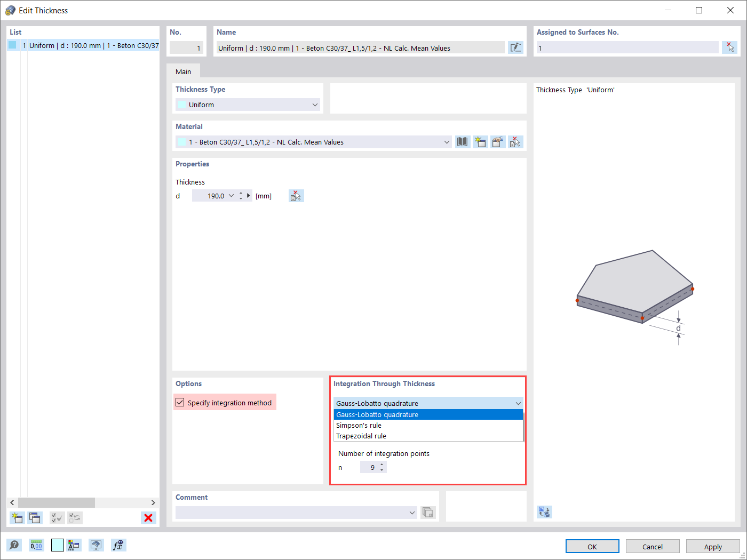The image size is (747, 560).
Task: Click the material color display icon
Action: pos(74,545)
